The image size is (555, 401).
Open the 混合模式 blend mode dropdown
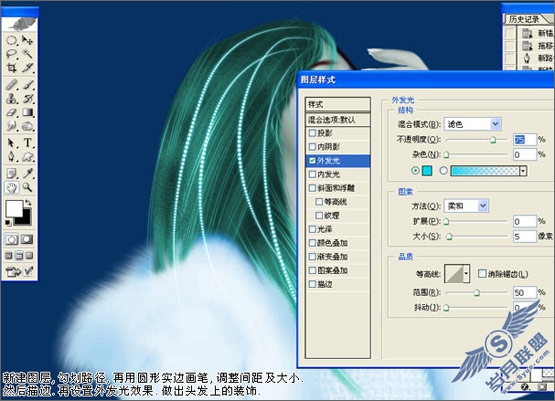(x=473, y=124)
